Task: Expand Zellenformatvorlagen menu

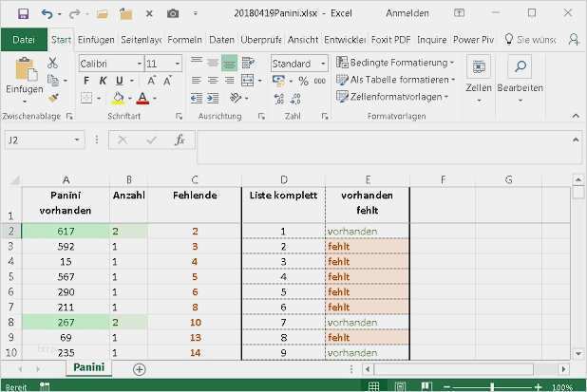Action: (392, 97)
